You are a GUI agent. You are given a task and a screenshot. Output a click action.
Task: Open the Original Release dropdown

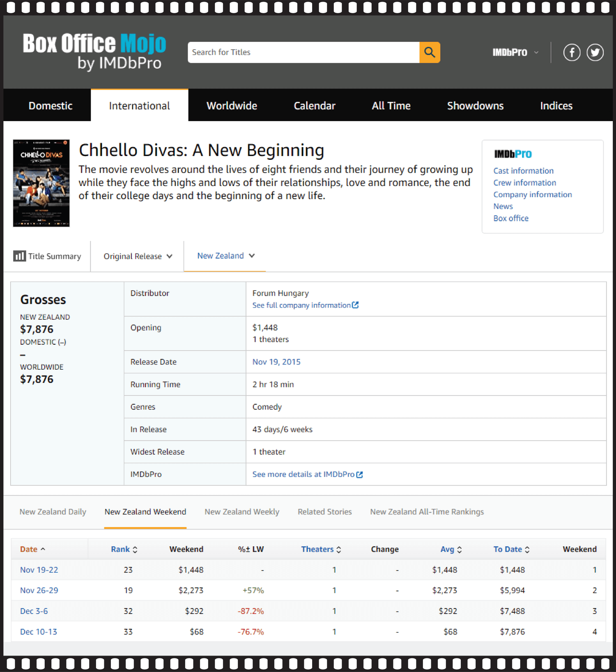tap(138, 256)
